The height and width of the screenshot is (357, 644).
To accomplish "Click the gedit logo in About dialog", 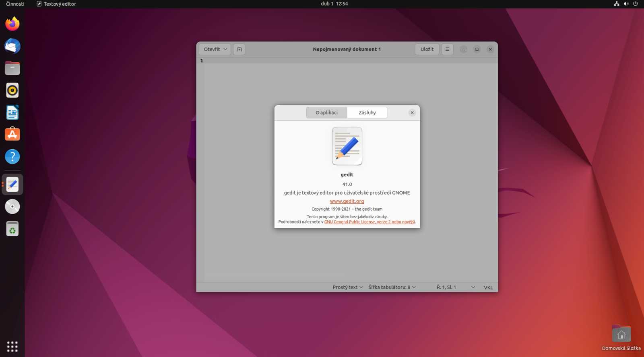I will pos(347,146).
